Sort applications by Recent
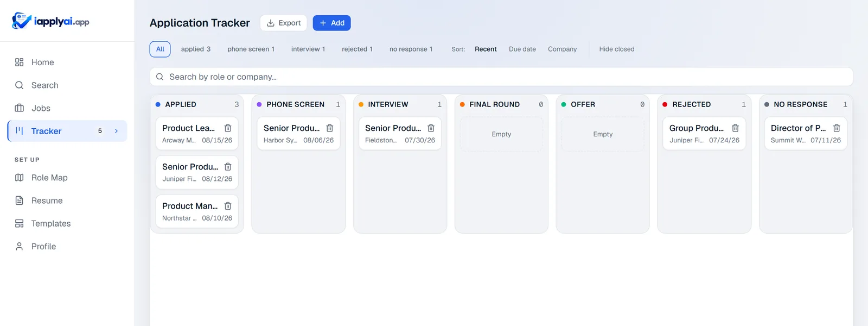This screenshot has width=868, height=326. pos(486,49)
